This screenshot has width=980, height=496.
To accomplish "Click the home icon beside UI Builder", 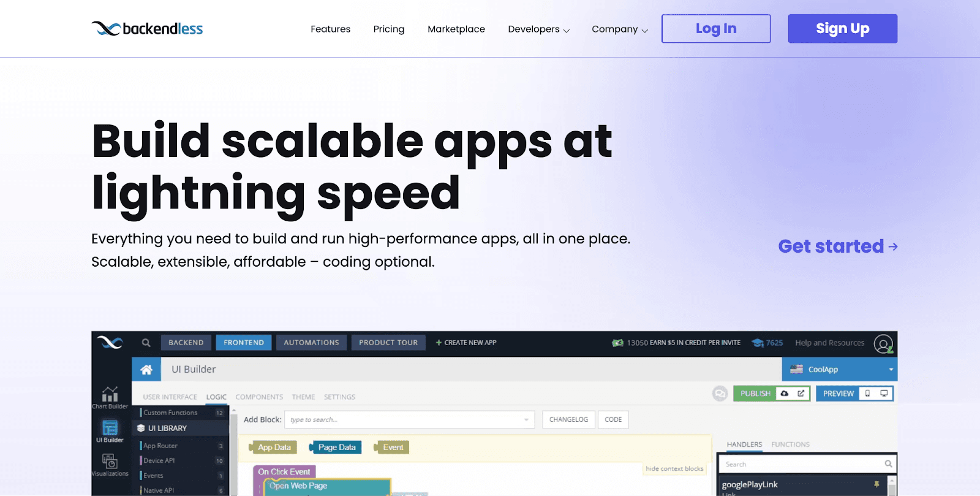I will 146,369.
